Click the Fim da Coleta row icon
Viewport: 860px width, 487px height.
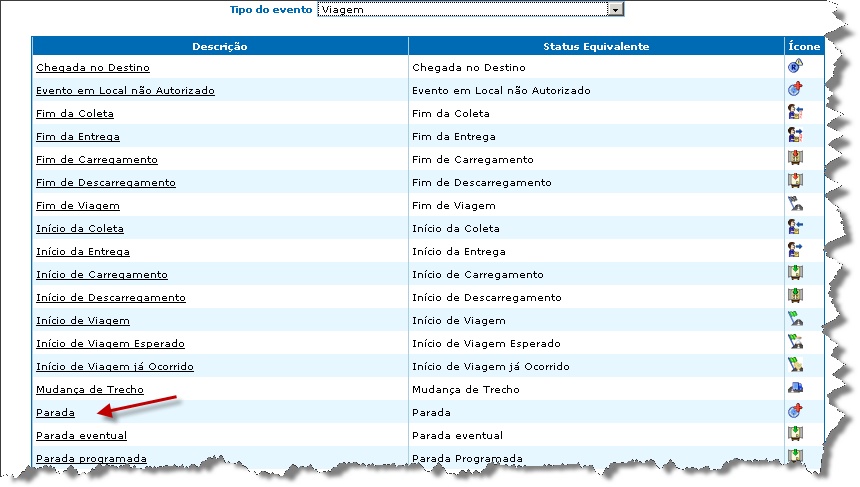(x=795, y=112)
